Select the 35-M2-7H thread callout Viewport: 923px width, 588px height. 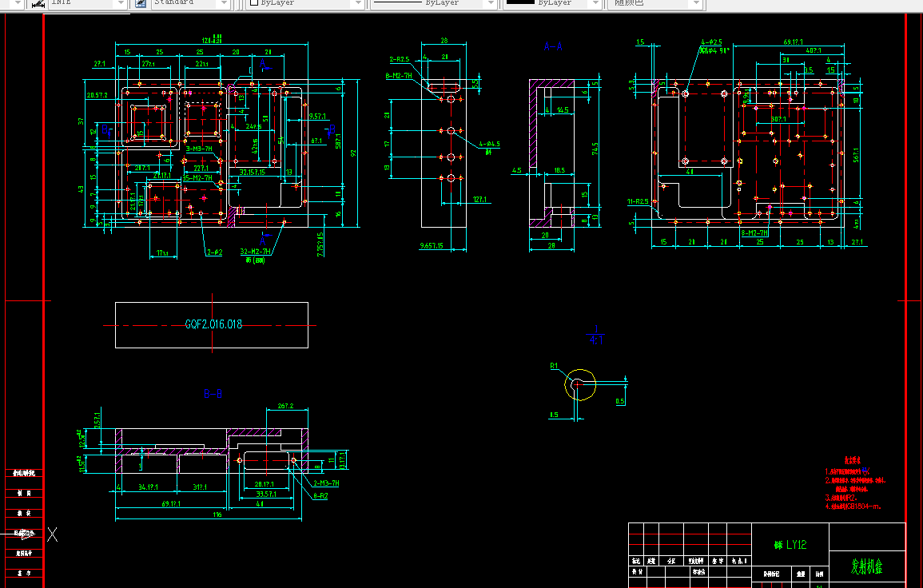(x=197, y=177)
